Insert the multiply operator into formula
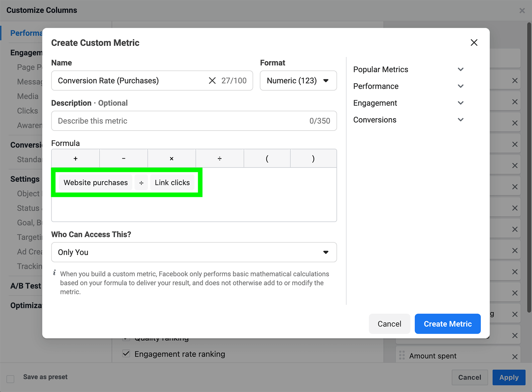This screenshot has height=392, width=532. tap(172, 159)
